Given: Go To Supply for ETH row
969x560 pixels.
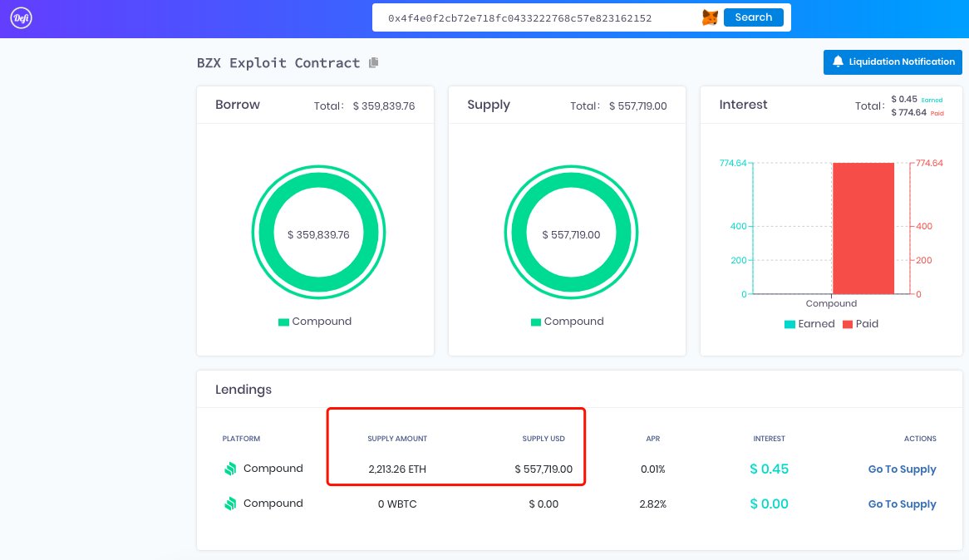Looking at the screenshot, I should click(x=902, y=469).
